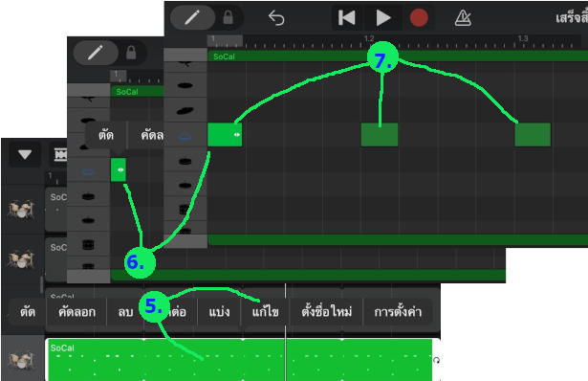Choose ตั้งชื่อใหม่ (Rename) in the region menu
Image resolution: width=588 pixels, height=381 pixels.
(x=327, y=311)
